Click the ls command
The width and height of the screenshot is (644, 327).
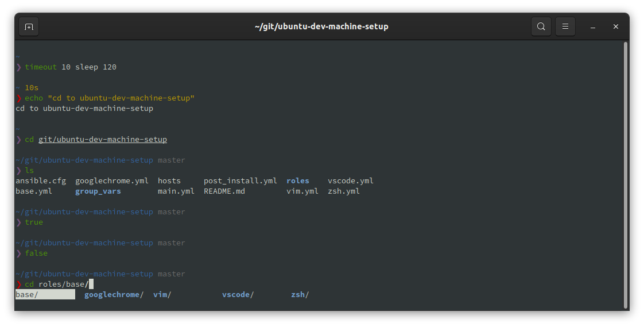click(x=29, y=170)
